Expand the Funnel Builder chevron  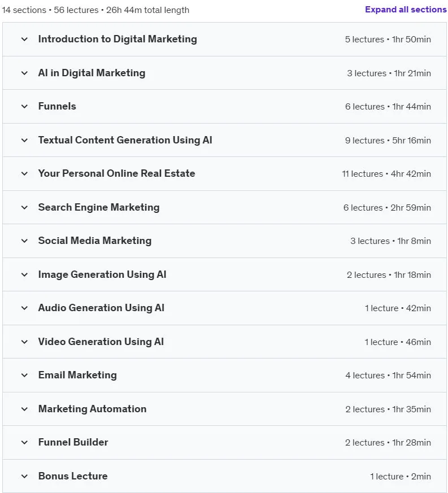tap(24, 443)
